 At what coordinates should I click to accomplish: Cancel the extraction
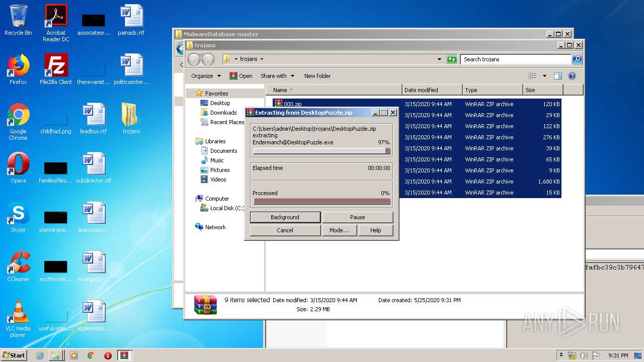tap(285, 230)
